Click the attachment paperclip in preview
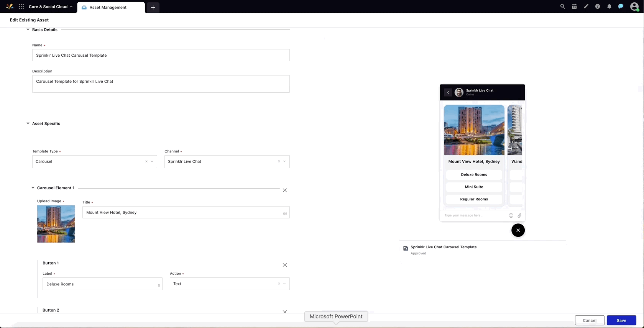This screenshot has height=328, width=644. [519, 215]
